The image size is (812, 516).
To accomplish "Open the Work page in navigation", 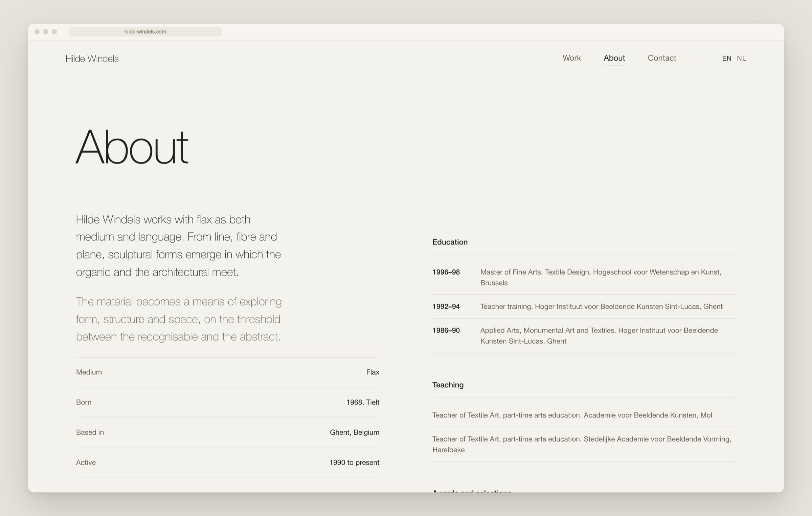I will (571, 58).
